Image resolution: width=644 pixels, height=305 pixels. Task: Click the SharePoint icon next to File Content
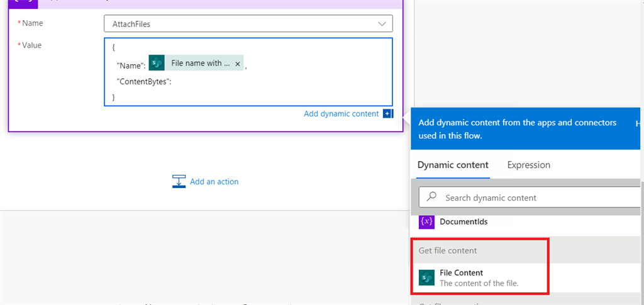pyautogui.click(x=427, y=277)
